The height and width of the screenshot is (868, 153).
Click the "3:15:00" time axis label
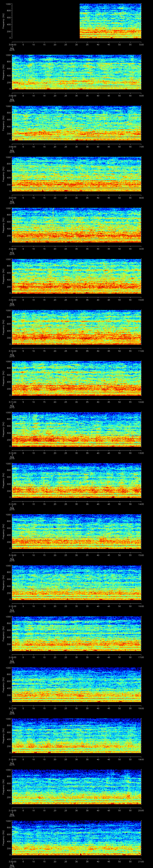12,606
